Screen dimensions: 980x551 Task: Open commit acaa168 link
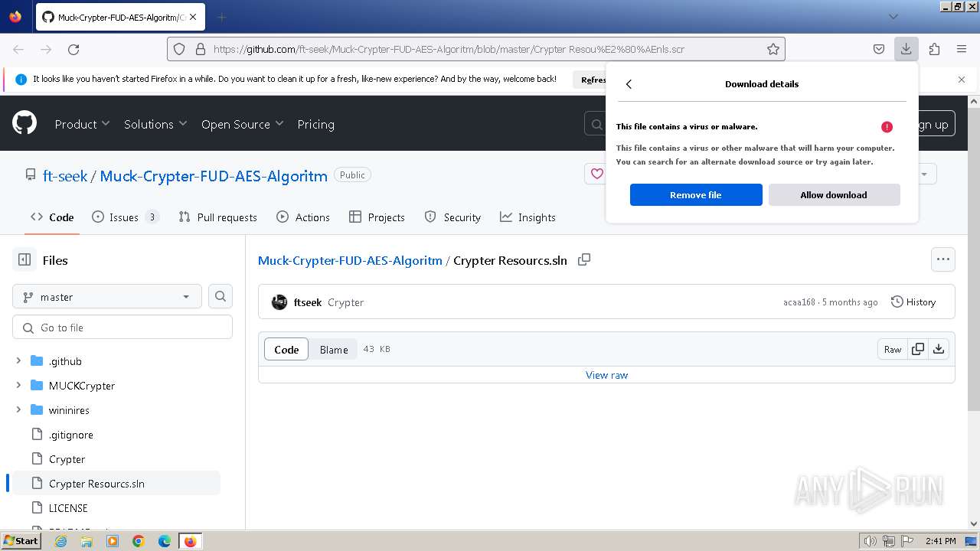pyautogui.click(x=799, y=302)
